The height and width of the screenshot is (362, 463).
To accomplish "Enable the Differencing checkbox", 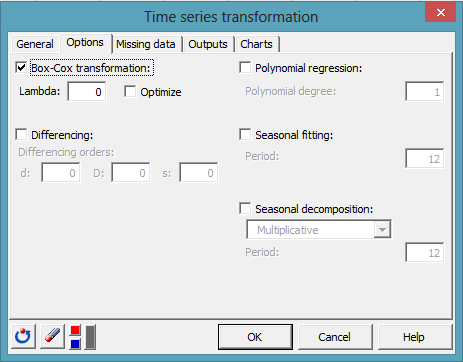I will click(x=21, y=135).
